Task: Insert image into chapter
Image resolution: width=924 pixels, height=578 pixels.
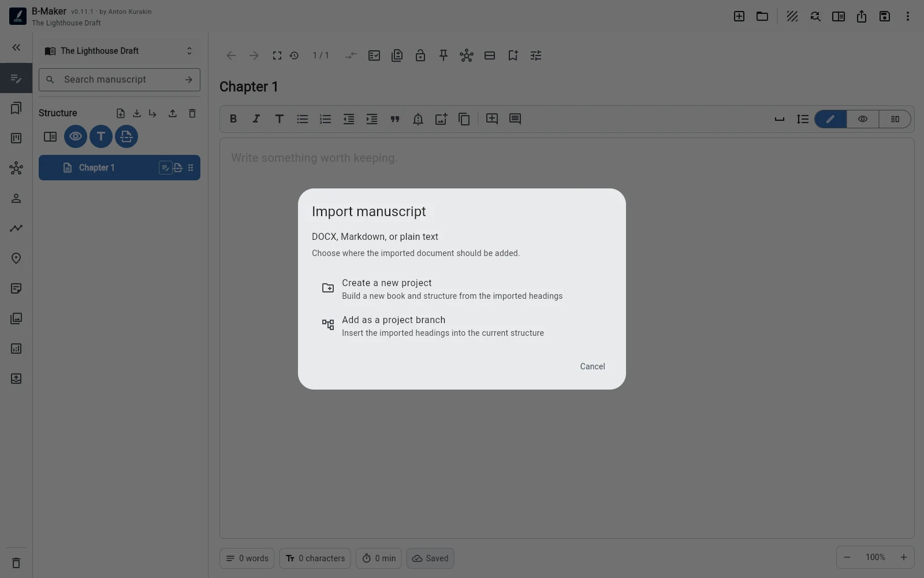Action: point(441,119)
